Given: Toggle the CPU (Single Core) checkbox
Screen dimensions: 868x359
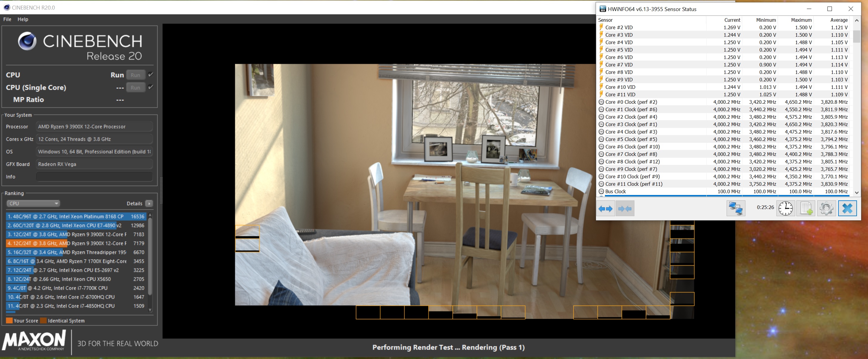Looking at the screenshot, I should pyautogui.click(x=151, y=87).
